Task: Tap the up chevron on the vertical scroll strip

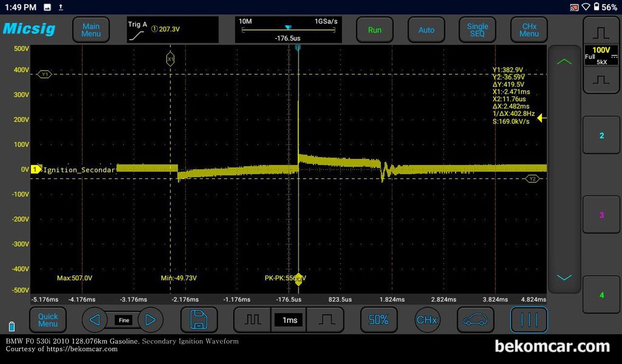Action: click(564, 62)
